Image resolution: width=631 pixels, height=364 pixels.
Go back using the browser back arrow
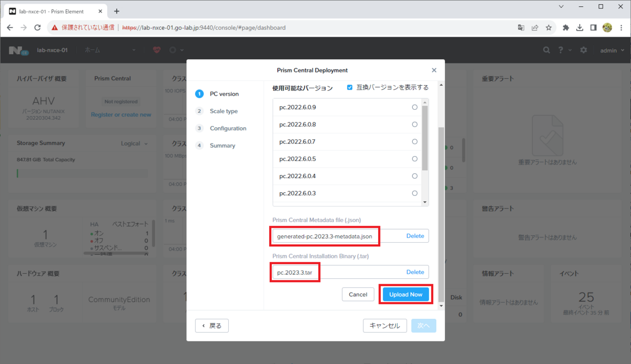pos(10,27)
